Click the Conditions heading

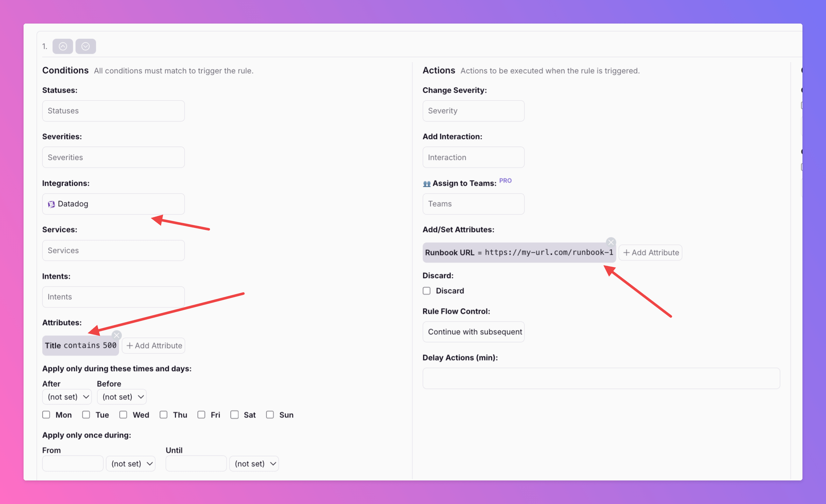point(65,70)
